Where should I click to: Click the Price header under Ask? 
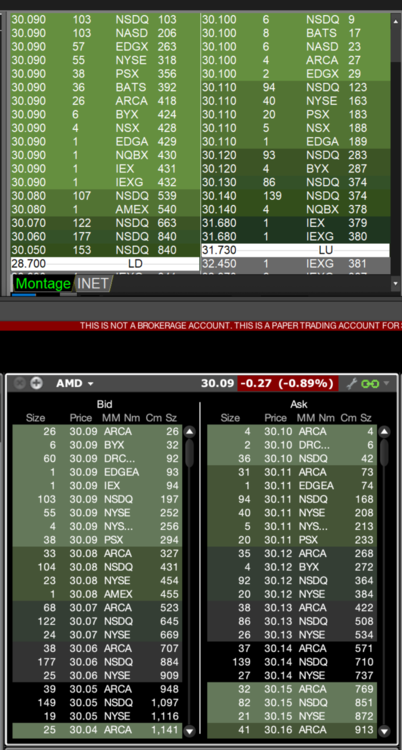275,418
